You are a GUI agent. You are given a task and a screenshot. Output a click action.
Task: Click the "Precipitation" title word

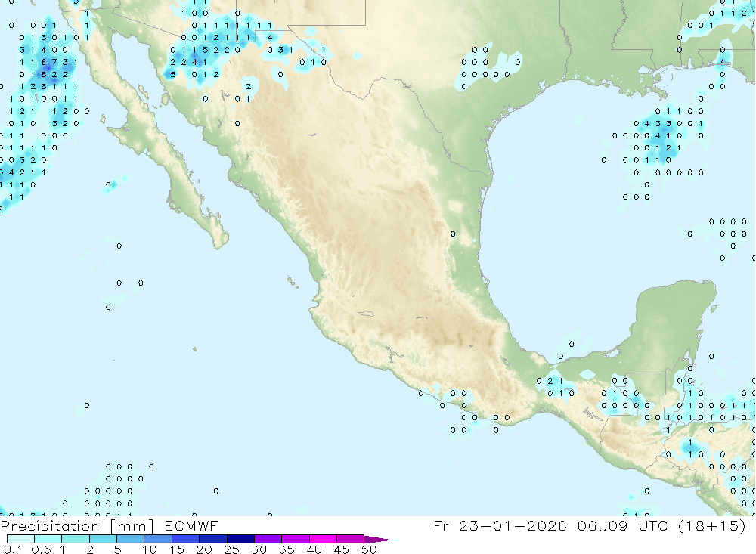click(x=50, y=526)
